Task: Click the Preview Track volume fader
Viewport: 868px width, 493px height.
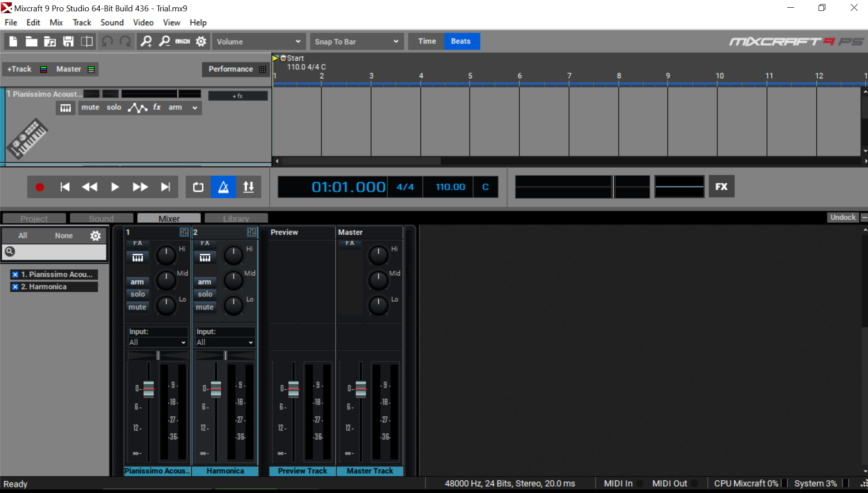Action: (x=294, y=389)
